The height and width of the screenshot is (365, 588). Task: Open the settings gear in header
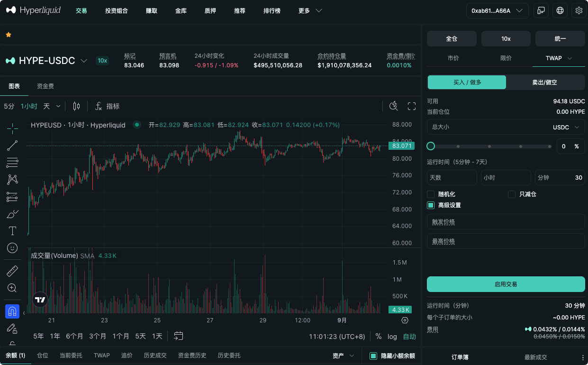click(x=579, y=10)
